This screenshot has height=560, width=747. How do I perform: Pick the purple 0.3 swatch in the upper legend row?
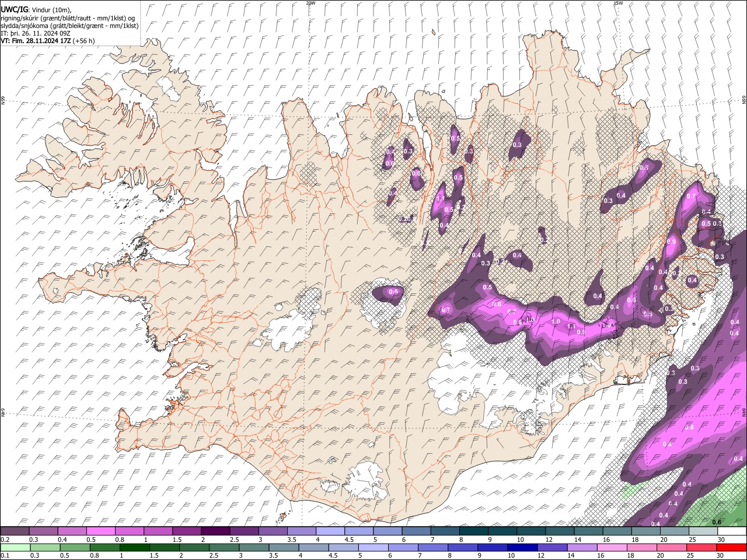point(43,531)
